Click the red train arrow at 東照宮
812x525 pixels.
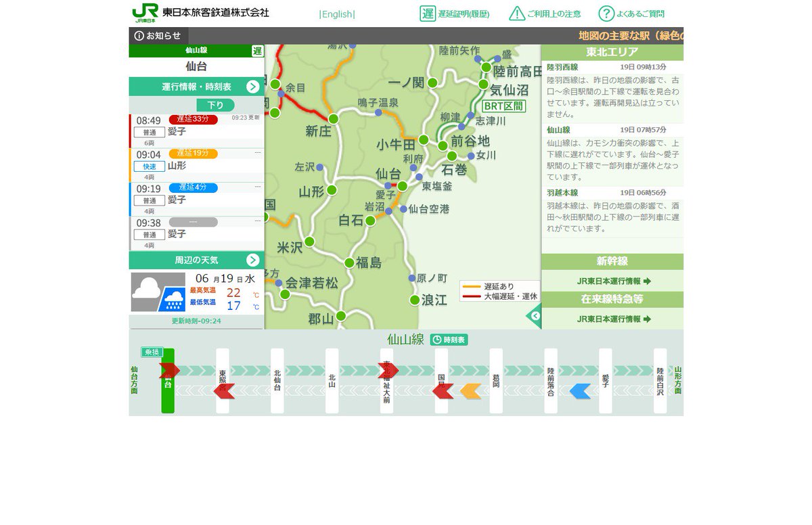pos(224,391)
